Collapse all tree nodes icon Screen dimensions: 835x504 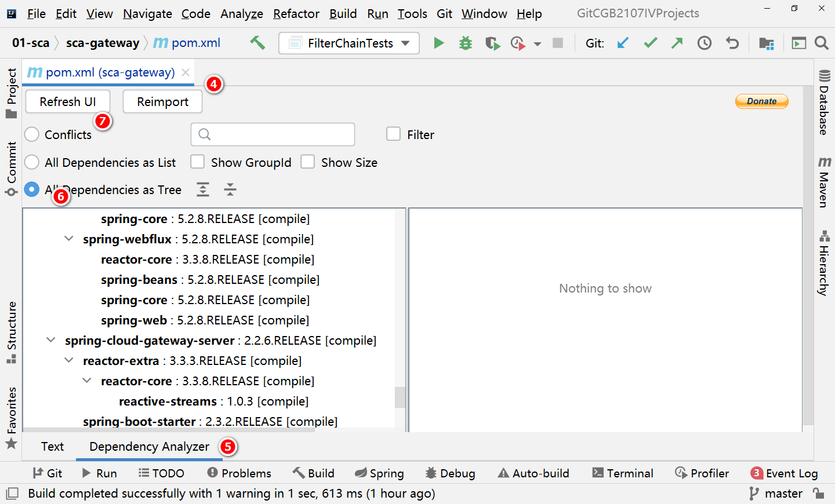pyautogui.click(x=230, y=189)
